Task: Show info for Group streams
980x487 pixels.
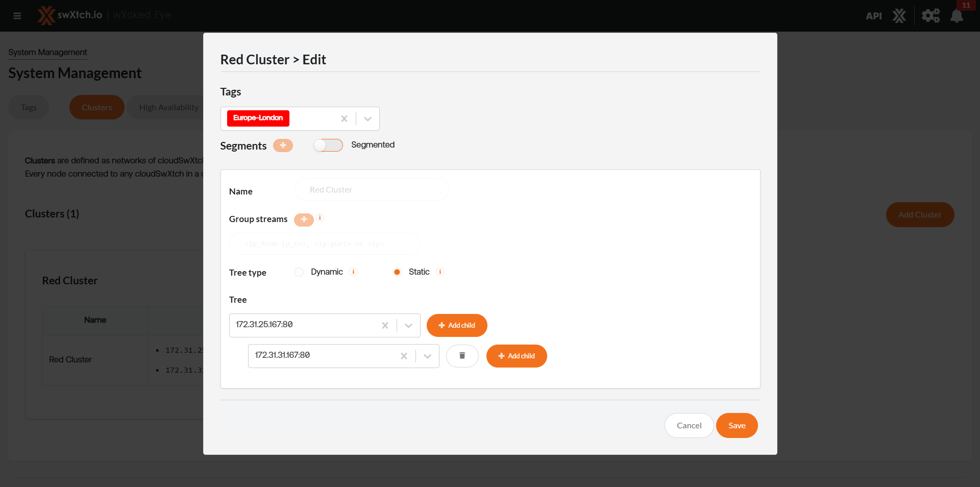Action: click(x=320, y=217)
